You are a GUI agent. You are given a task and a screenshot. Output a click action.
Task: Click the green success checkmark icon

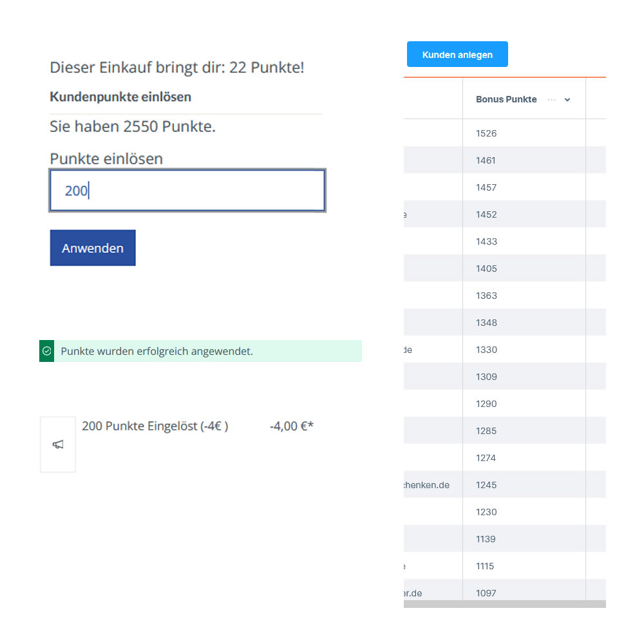point(46,351)
